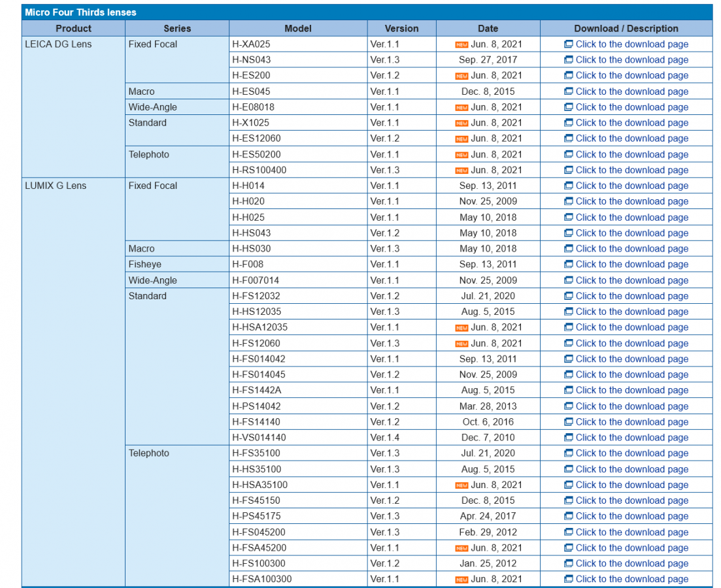
Task: Go to the download page for H-ES12060
Action: pos(631,139)
